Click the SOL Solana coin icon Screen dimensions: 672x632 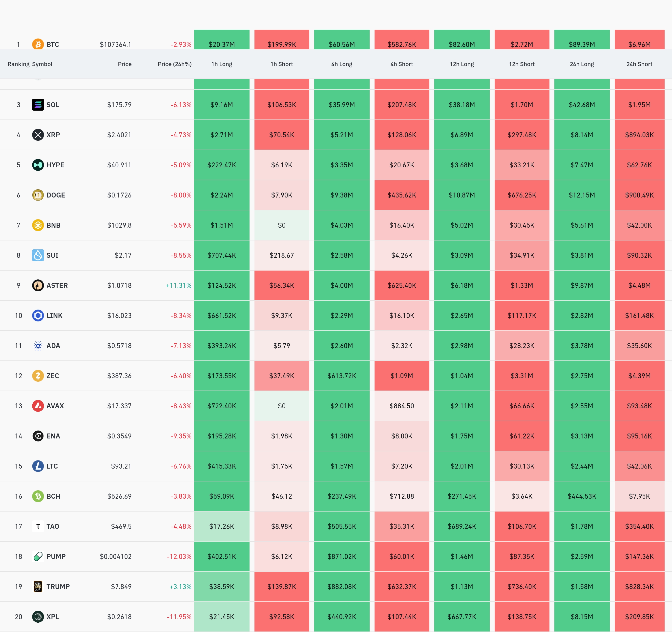tap(38, 105)
